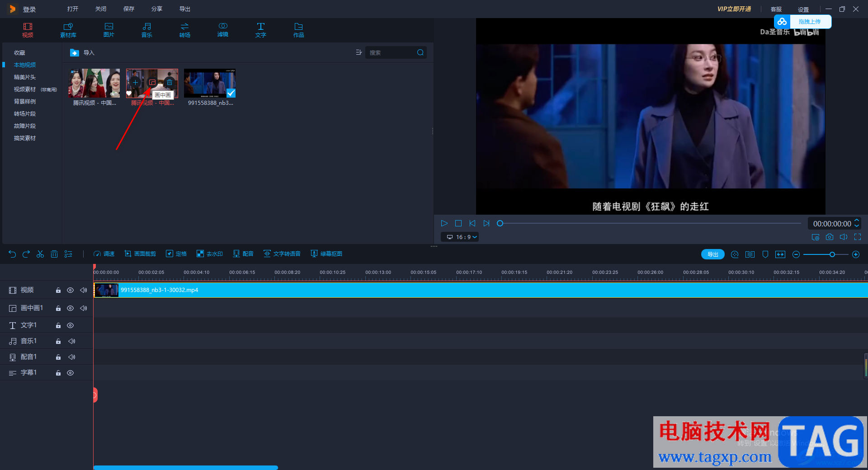Image resolution: width=868 pixels, height=470 pixels.
Task: Mute the 音乐1 track
Action: point(71,341)
